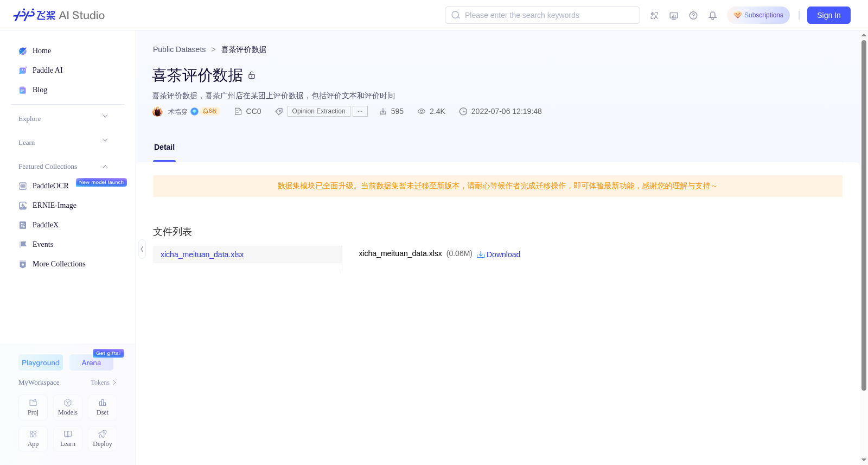Click the author avatar of 木墙穿

pyautogui.click(x=157, y=111)
